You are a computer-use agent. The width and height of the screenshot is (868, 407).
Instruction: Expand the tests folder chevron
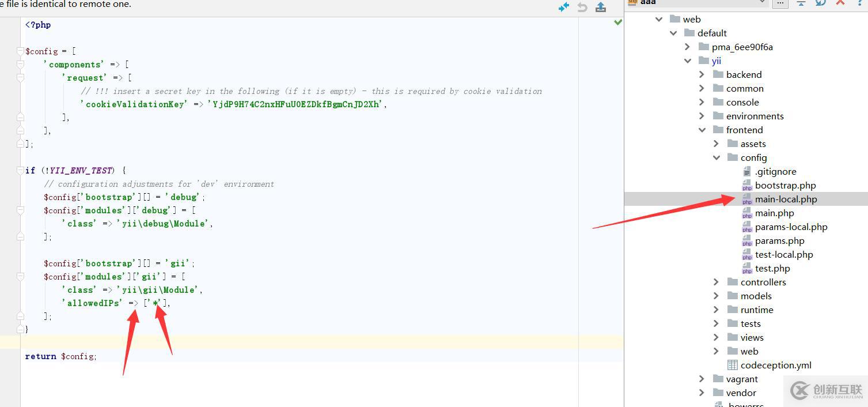coord(717,323)
